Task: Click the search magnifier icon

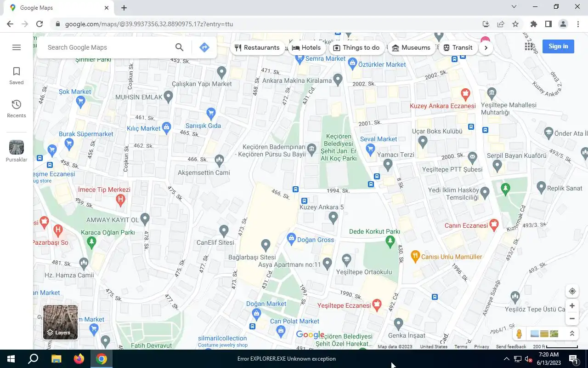Action: click(180, 47)
